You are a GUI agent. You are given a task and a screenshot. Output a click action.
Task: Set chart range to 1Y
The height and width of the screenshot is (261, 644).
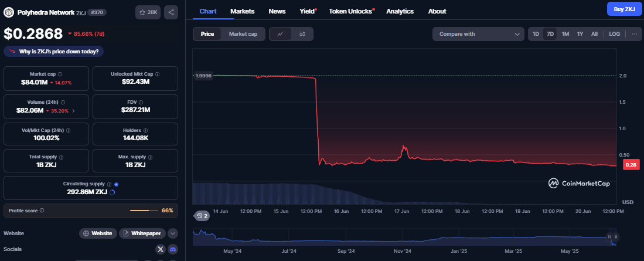pos(580,34)
